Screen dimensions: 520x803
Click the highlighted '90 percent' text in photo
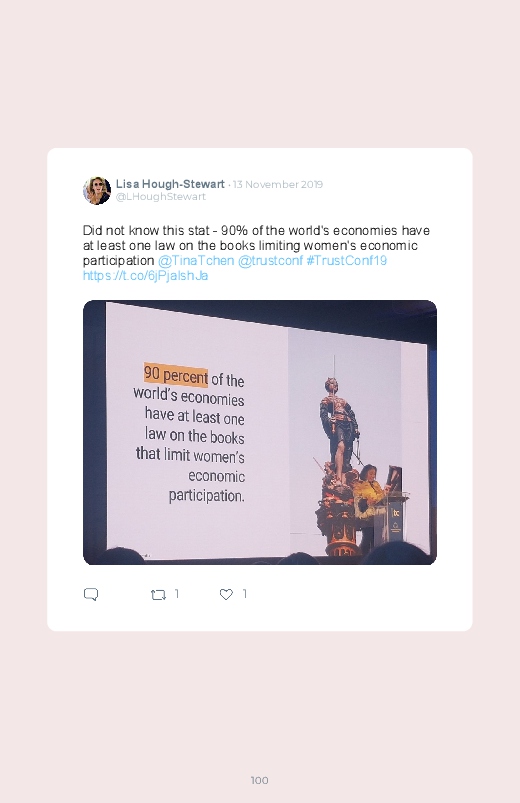pos(176,375)
